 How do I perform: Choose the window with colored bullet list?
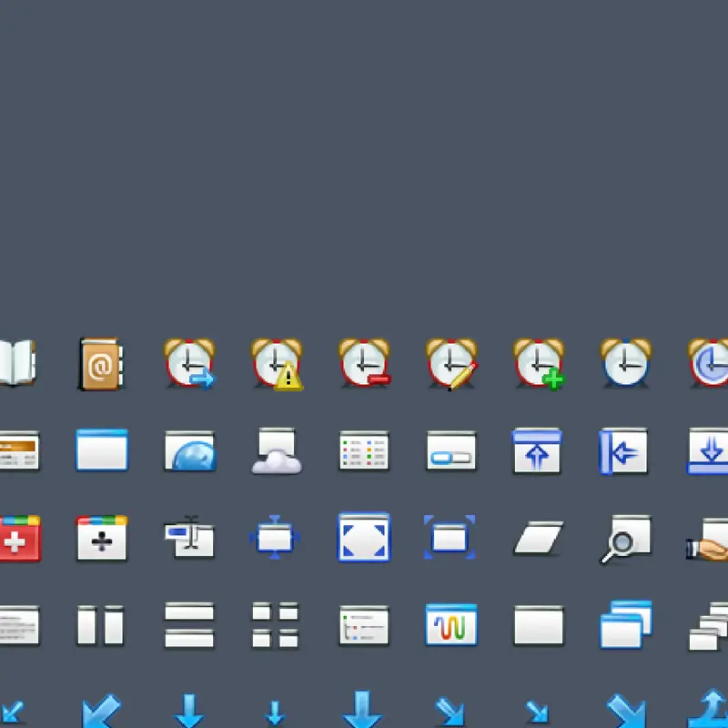[364, 450]
